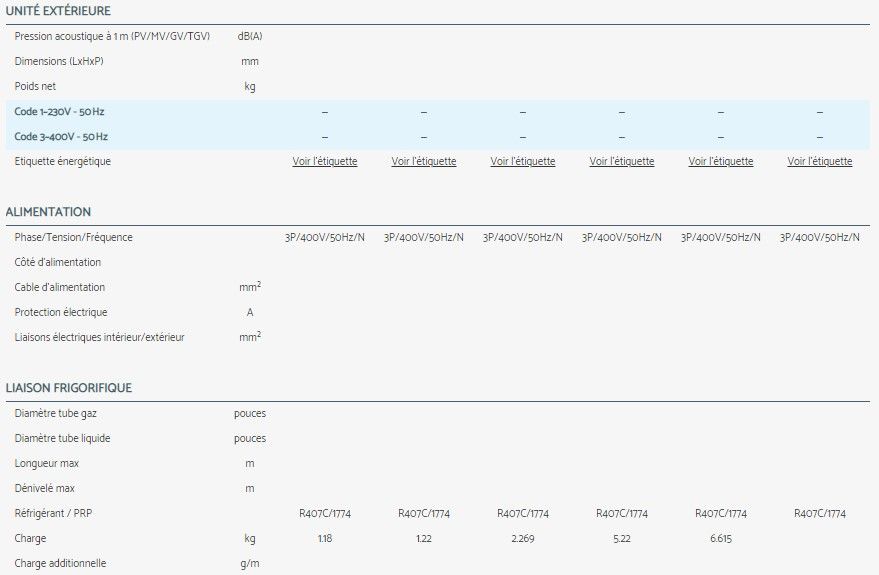Click the fourth column's "Voir l'étiquette" link
Image resolution: width=879 pixels, height=575 pixels.
[x=621, y=162]
